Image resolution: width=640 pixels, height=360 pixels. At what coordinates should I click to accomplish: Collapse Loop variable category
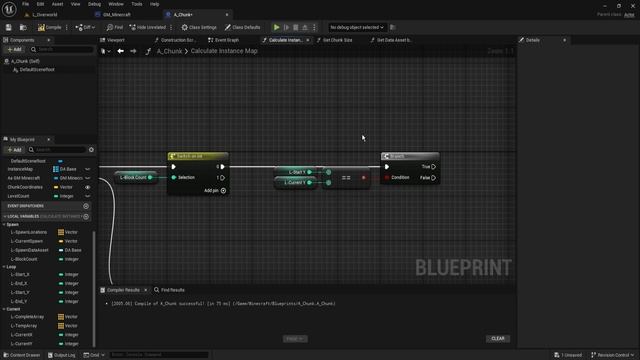4,267
